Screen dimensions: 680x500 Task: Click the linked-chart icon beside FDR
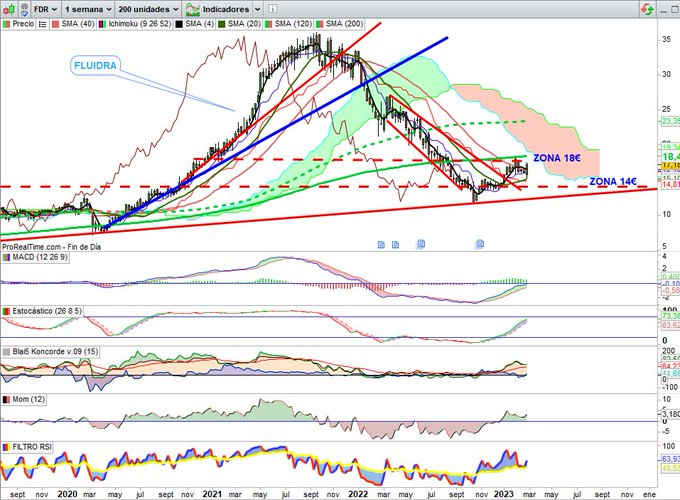25,9
